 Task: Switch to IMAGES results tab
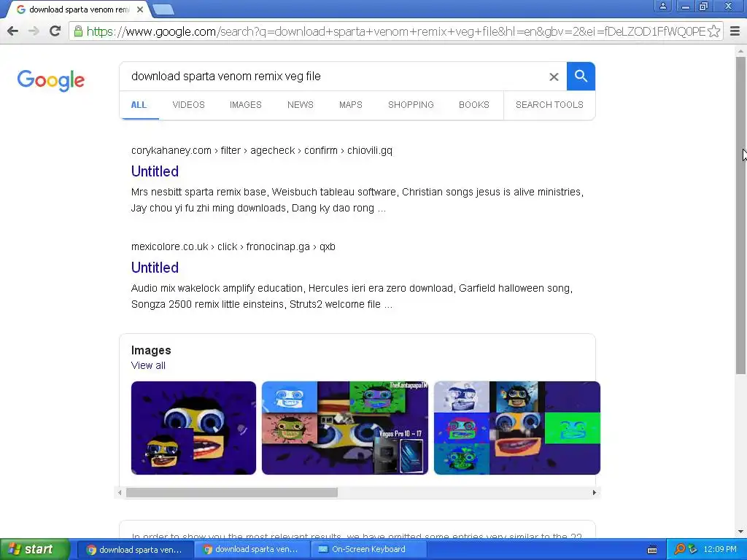245,105
